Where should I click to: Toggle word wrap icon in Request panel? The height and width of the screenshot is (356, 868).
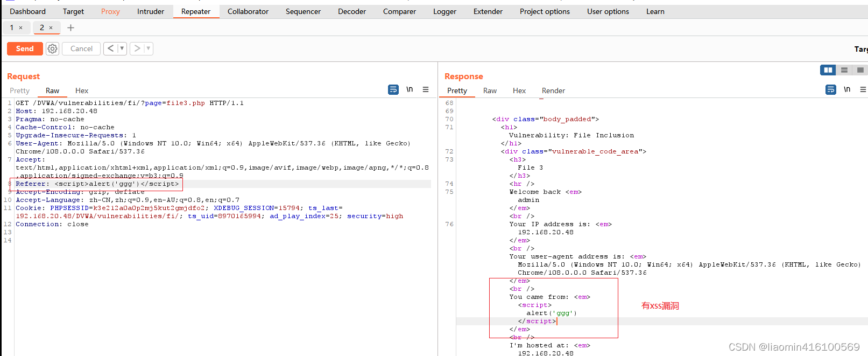pyautogui.click(x=393, y=89)
